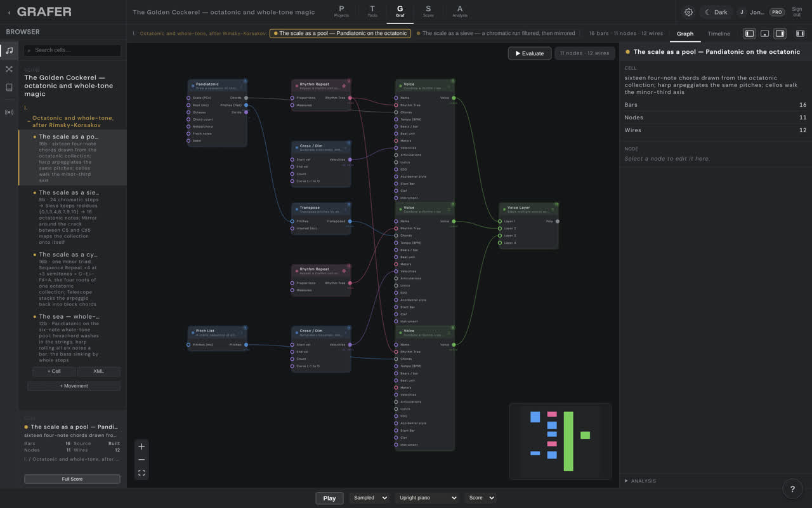Expand the ANALYSIS section
Viewport: 812px width, 508px height.
(x=641, y=481)
